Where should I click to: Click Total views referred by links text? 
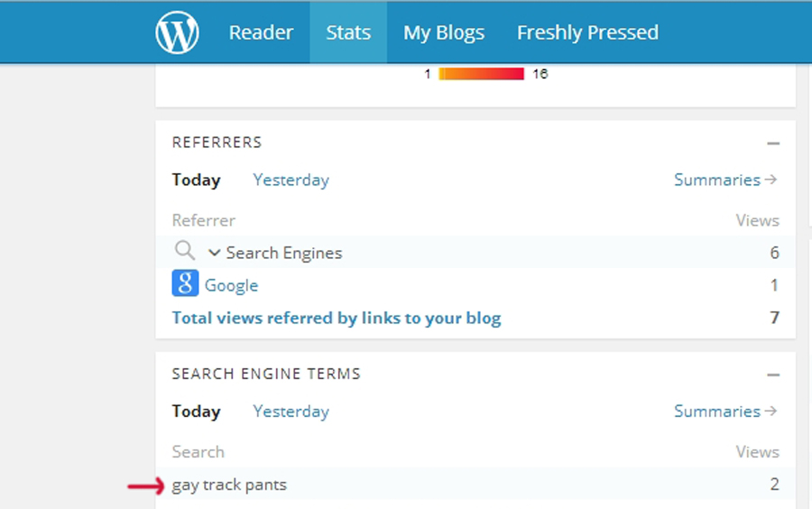tap(337, 318)
